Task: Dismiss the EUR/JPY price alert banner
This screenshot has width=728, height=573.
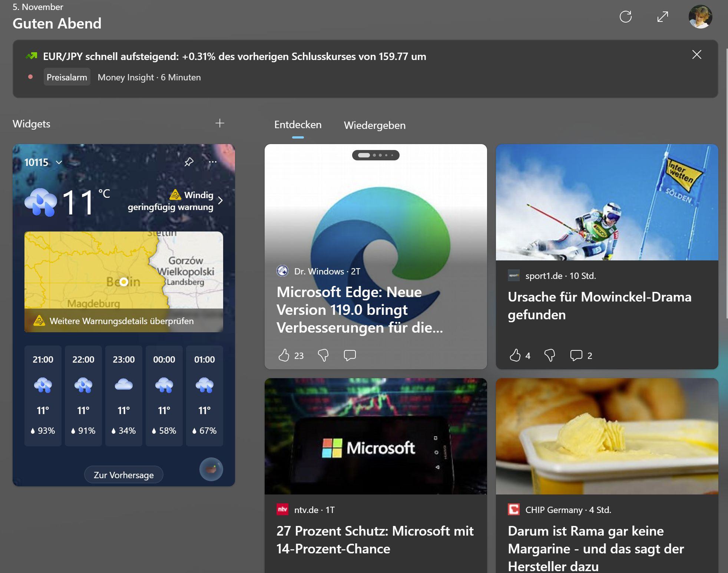Action: click(696, 55)
